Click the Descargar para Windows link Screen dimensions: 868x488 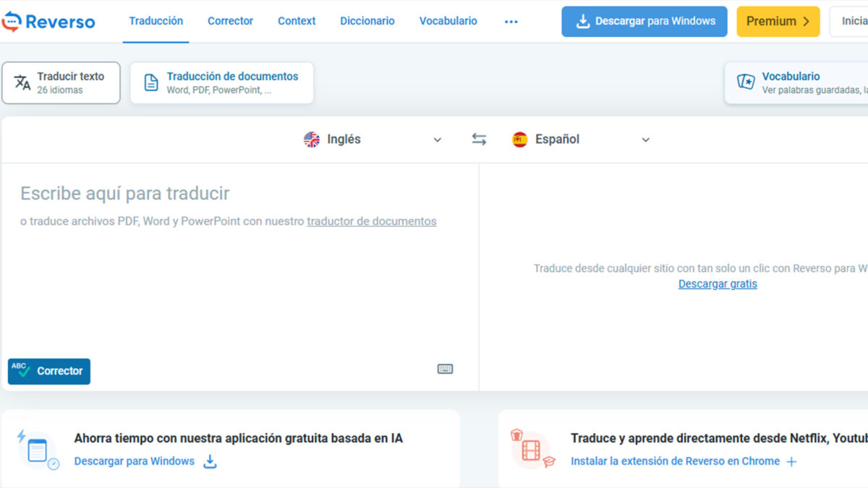pyautogui.click(x=135, y=461)
